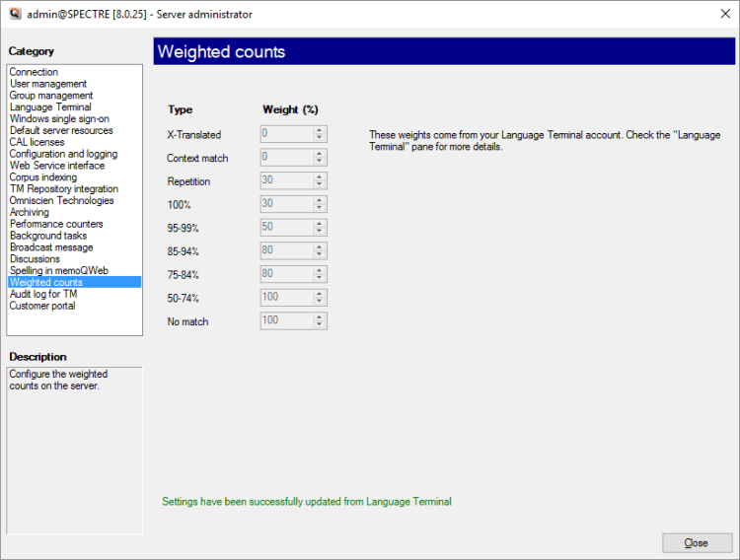Click the memoQ app icon in title bar
This screenshot has width=740, height=560.
pos(14,14)
